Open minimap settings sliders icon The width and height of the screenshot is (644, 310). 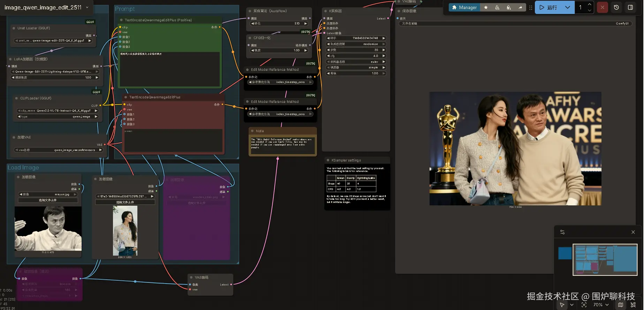[562, 232]
